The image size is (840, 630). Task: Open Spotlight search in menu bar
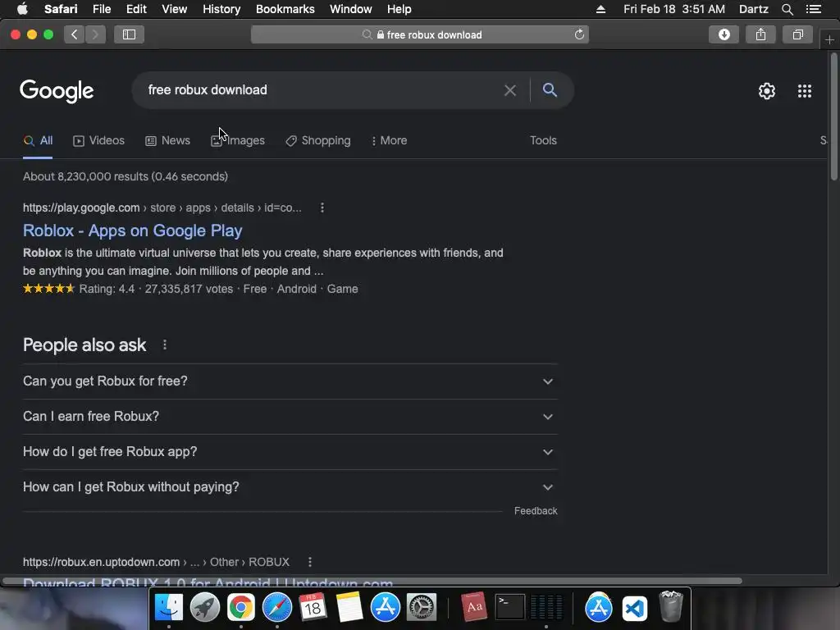[x=787, y=9]
